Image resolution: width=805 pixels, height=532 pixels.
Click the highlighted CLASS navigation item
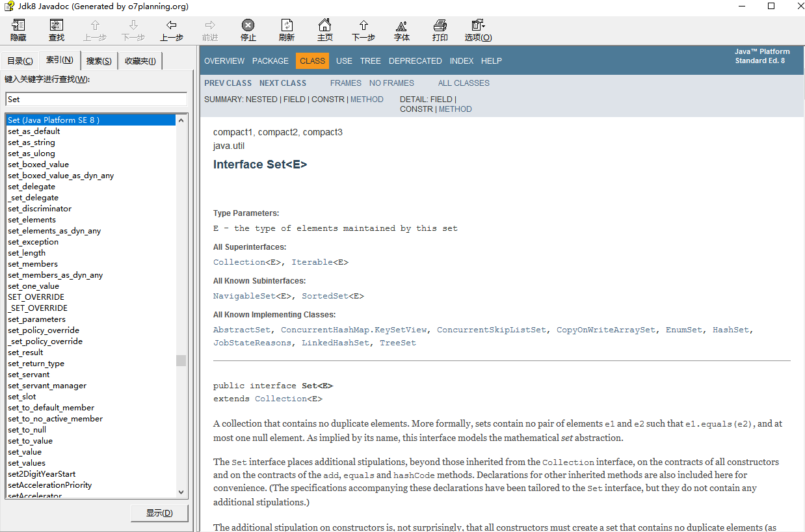[x=312, y=60]
